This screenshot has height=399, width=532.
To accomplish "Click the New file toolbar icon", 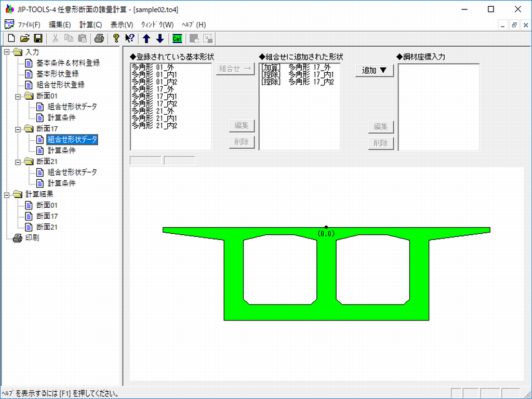I will (x=11, y=38).
